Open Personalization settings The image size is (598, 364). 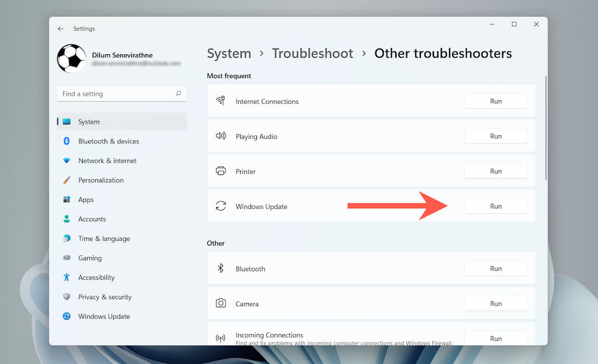[x=122, y=180]
